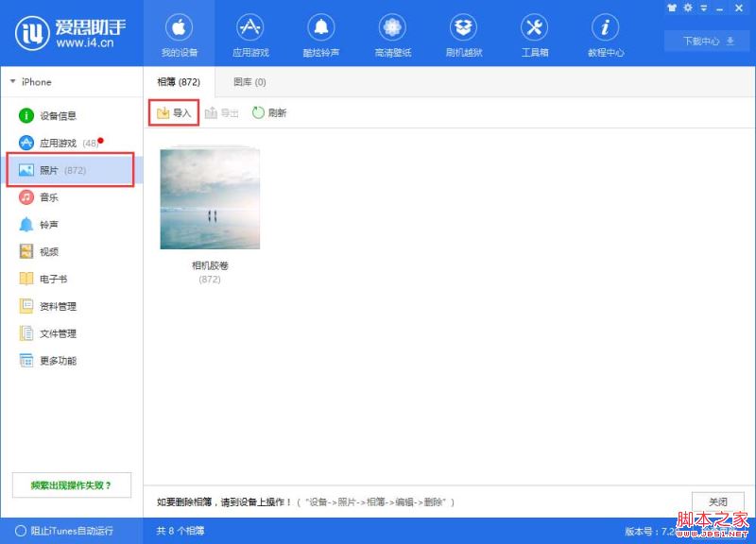Open the title bar dropdown arrow menu
This screenshot has width=756, height=544.
[702, 7]
